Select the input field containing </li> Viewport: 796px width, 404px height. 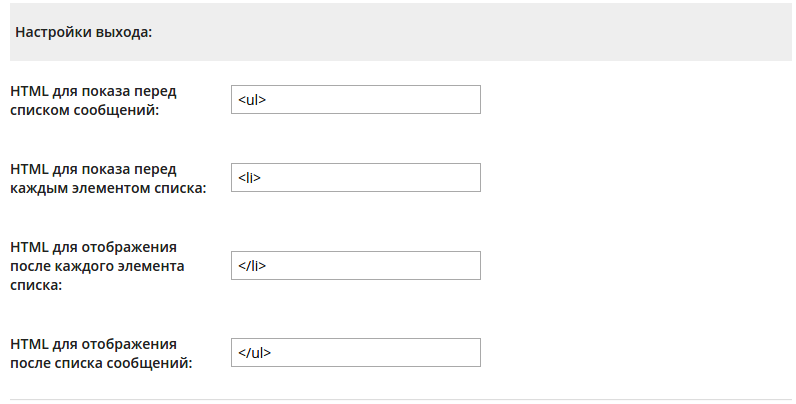(x=355, y=265)
